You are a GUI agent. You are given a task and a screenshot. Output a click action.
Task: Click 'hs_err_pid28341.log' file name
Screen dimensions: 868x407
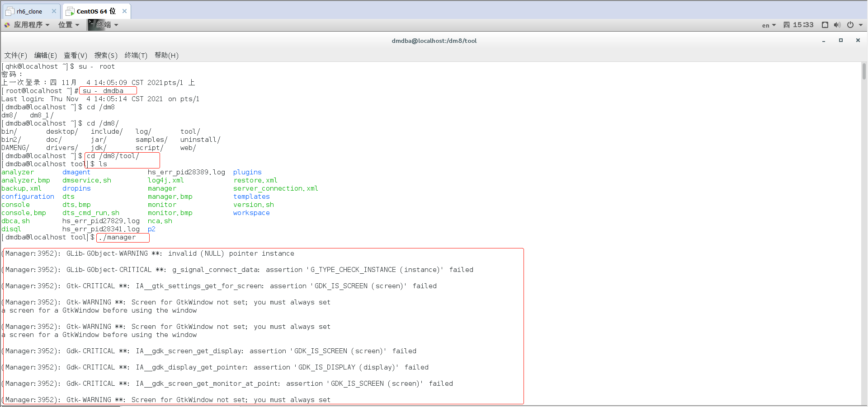click(x=101, y=229)
